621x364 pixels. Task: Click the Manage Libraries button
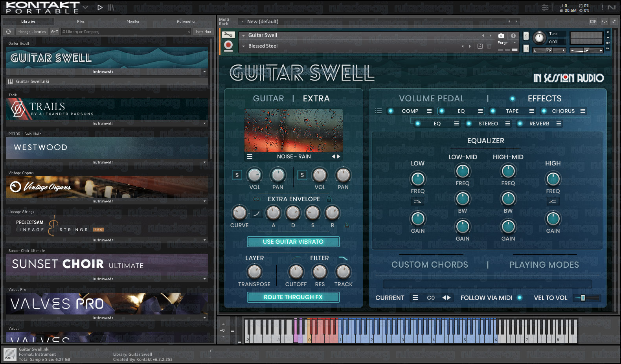(x=31, y=32)
